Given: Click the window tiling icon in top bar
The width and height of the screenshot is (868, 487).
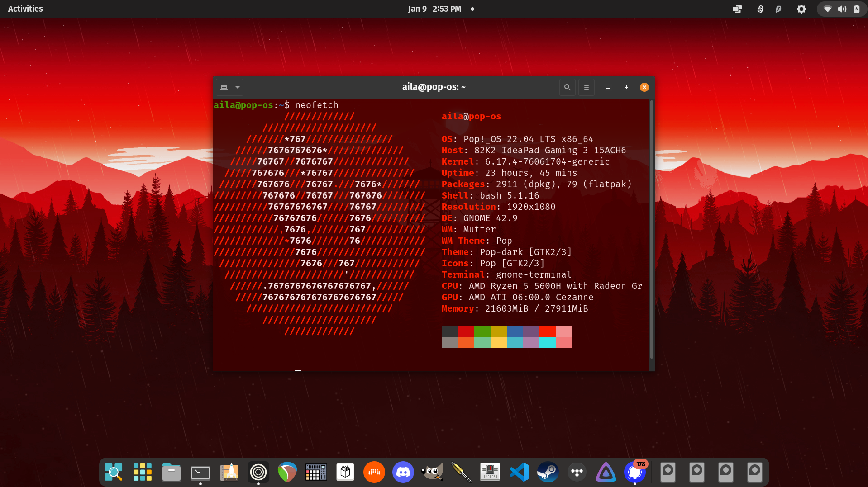Looking at the screenshot, I should [737, 9].
